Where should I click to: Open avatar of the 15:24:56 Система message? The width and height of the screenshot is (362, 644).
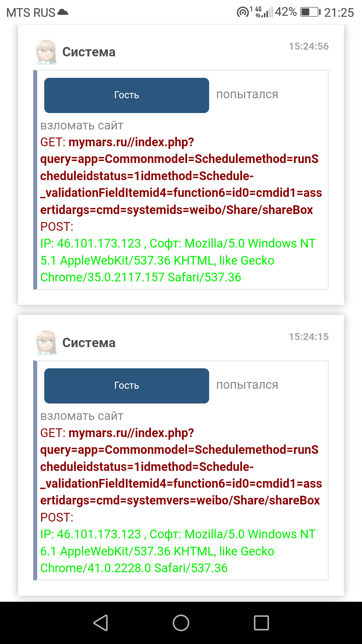pos(46,52)
